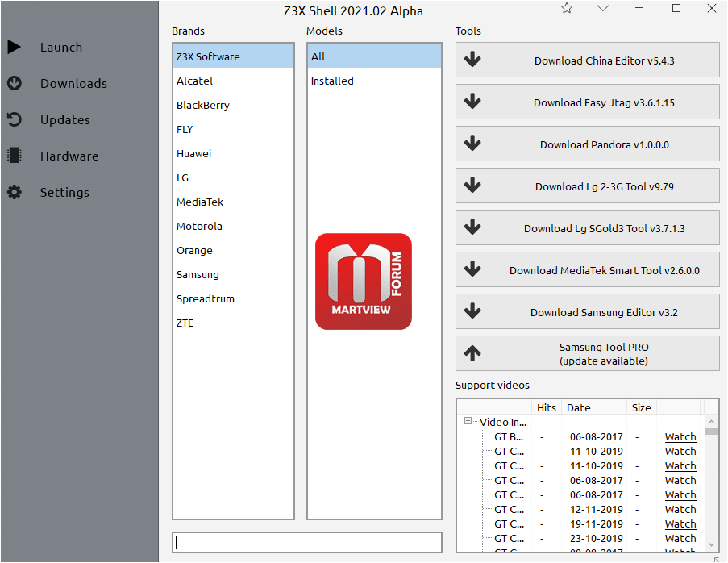Select FLY brand
The image size is (728, 563).
point(233,129)
